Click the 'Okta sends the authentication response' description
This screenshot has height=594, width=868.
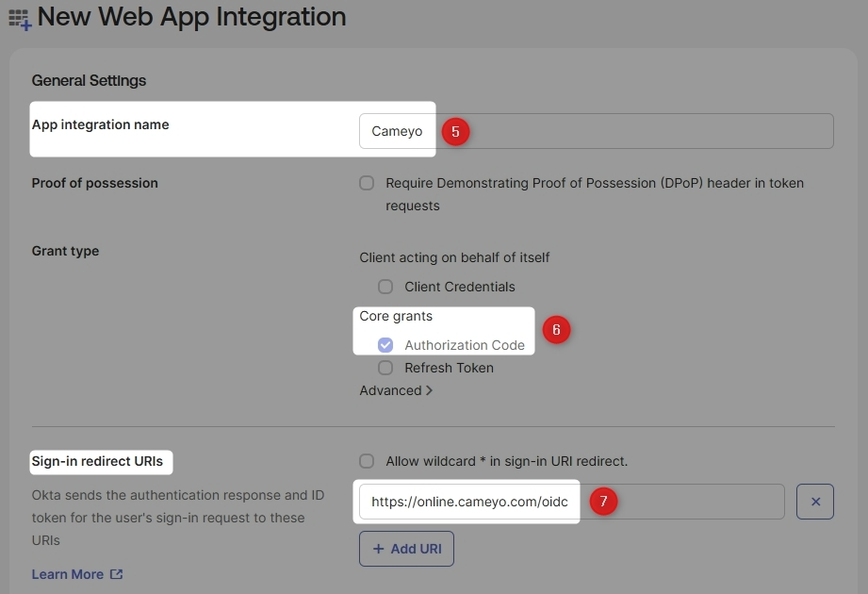click(x=178, y=518)
